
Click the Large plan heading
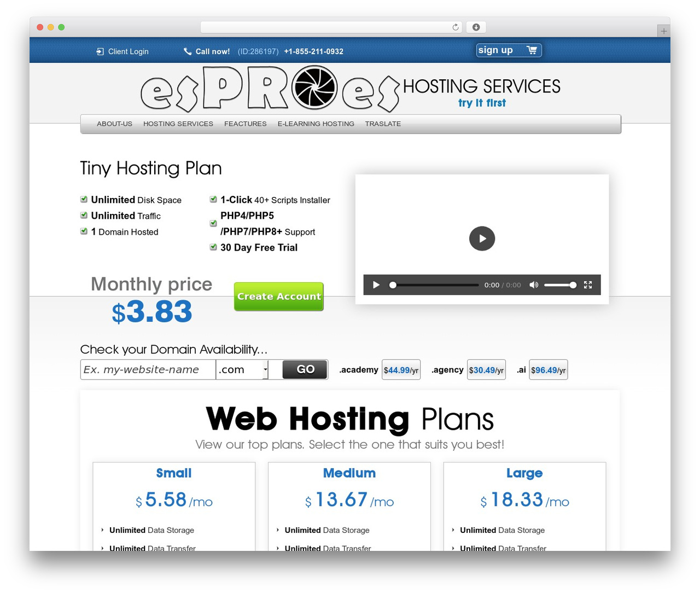[524, 473]
